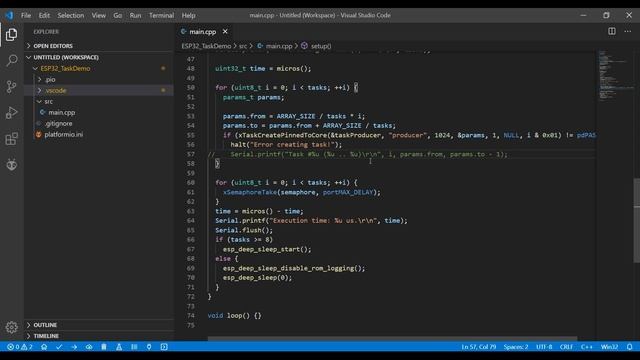Click the vertical editor scrollbar

click(636, 220)
